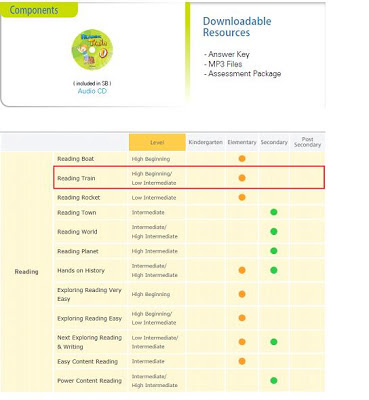The height and width of the screenshot is (400, 369).
Task: Click orange dot for Next Exploring Reading & Writing
Action: [x=242, y=342]
